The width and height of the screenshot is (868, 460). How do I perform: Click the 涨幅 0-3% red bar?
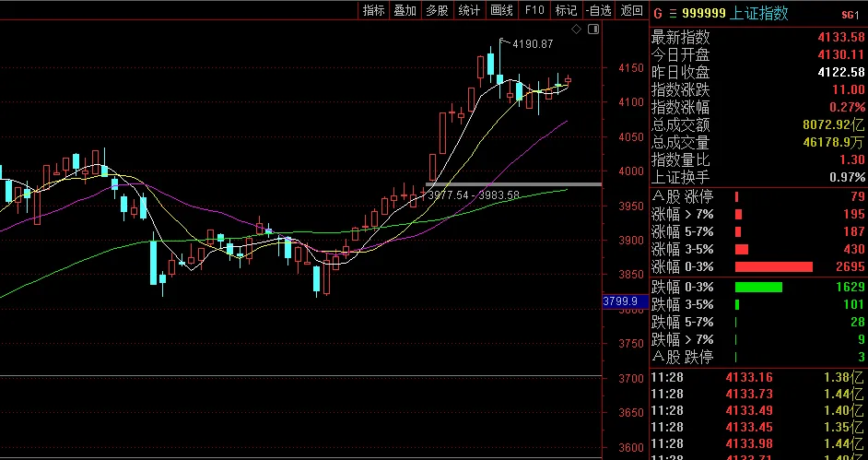tap(774, 266)
